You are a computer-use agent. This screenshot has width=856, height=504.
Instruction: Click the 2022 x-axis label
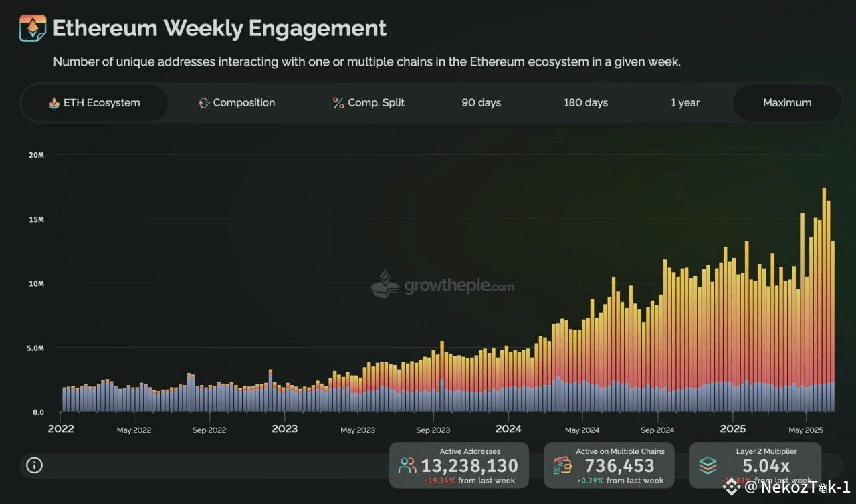[x=61, y=429]
